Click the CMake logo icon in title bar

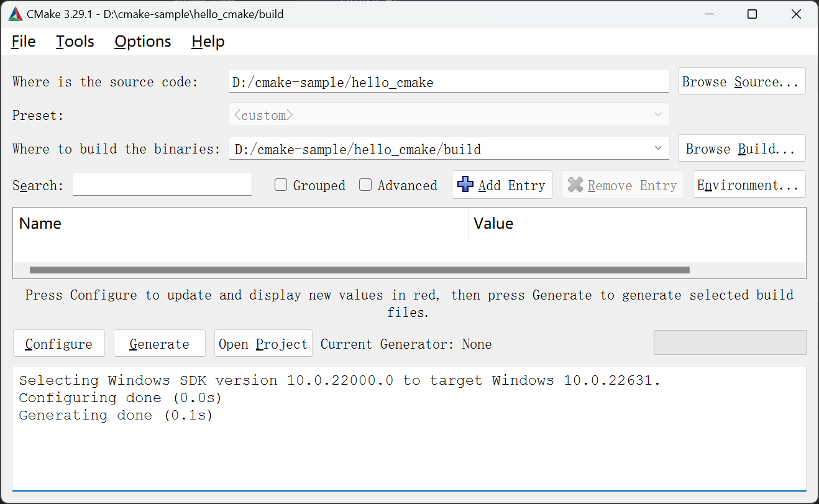point(16,14)
